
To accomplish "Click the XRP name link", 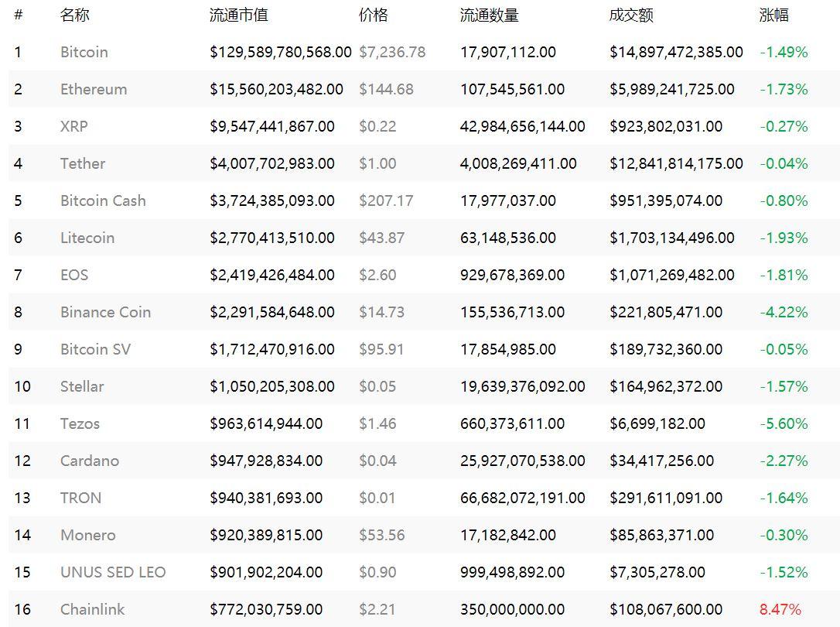I will 74,126.
